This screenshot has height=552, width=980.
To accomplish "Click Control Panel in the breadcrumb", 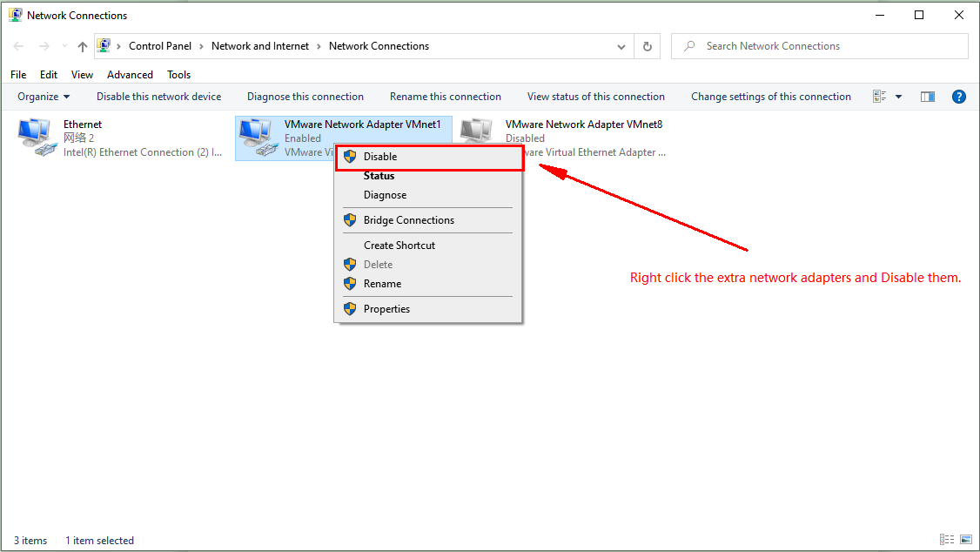I will coord(160,46).
